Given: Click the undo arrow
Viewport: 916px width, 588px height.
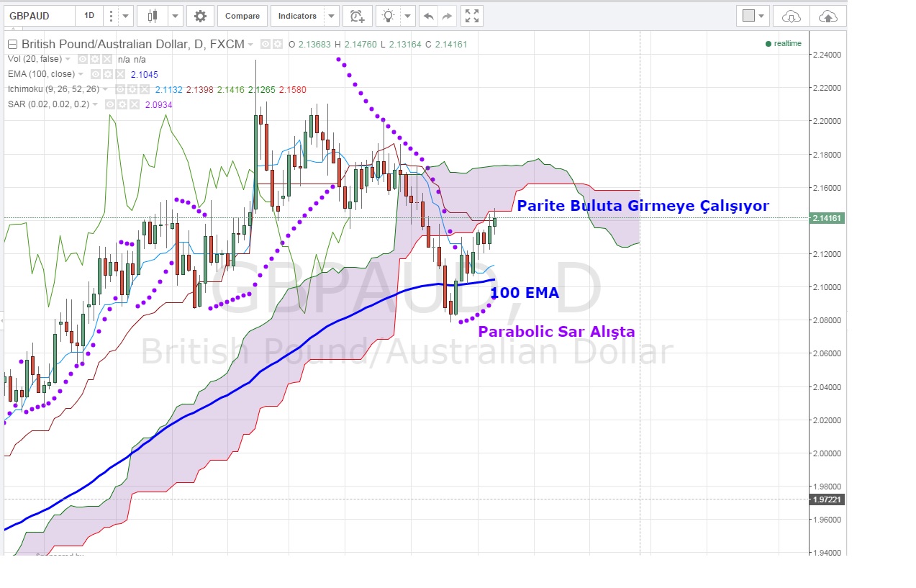Looking at the screenshot, I should 429,16.
